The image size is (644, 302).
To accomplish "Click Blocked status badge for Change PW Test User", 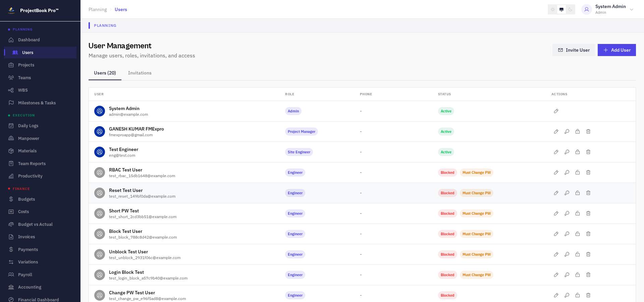I will 447,295.
